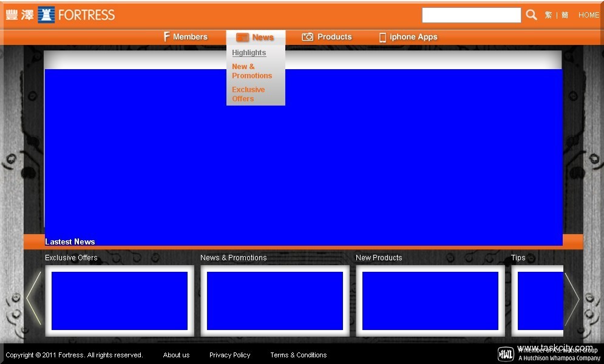Click the magnifying glass search icon
The image size is (604, 364).
[x=531, y=15]
